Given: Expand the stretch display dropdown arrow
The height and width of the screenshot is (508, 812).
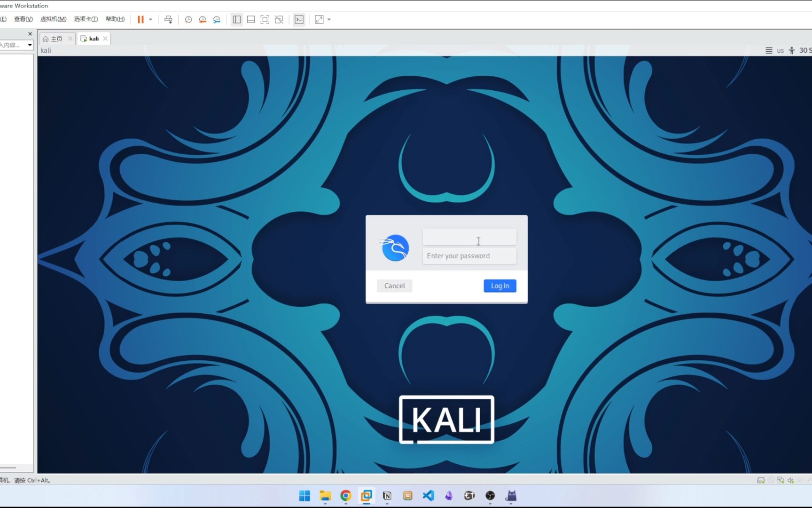Looking at the screenshot, I should (x=329, y=19).
